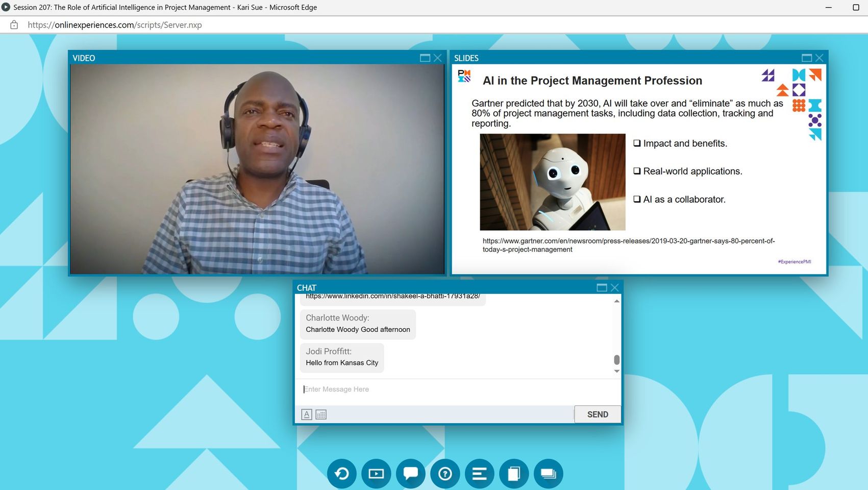Click the Enter Message Here field
The image size is (868, 490).
(x=434, y=389)
